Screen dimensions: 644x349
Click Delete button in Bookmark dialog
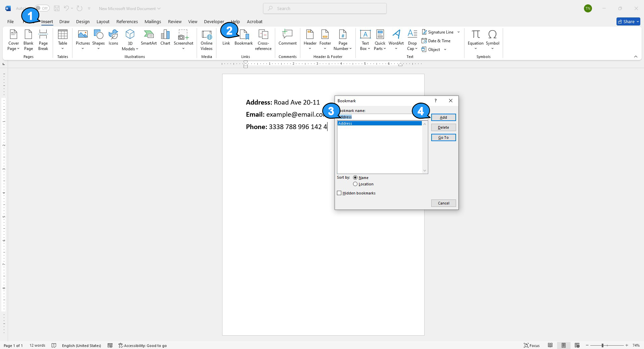443,127
